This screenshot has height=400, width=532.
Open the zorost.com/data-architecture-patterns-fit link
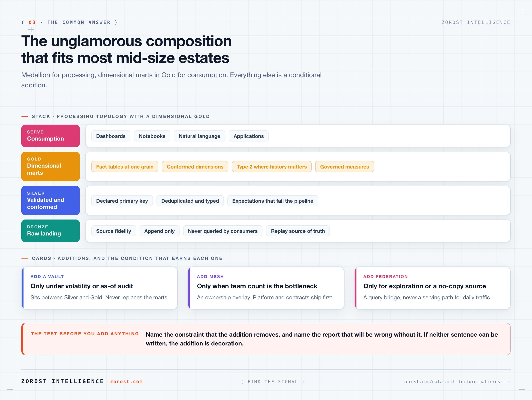[457, 381]
